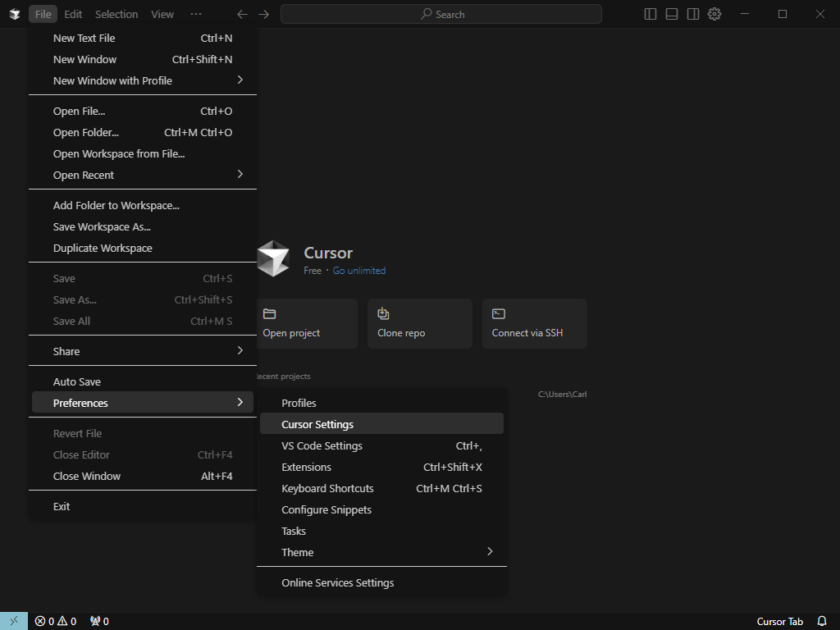Follow the Go unlimited link

(359, 271)
